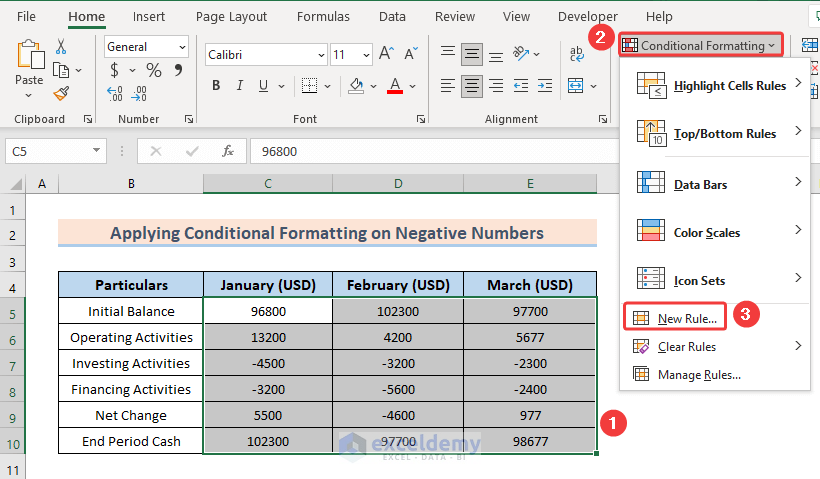Click the Wrap Text icon
820x479 pixels.
(x=576, y=53)
